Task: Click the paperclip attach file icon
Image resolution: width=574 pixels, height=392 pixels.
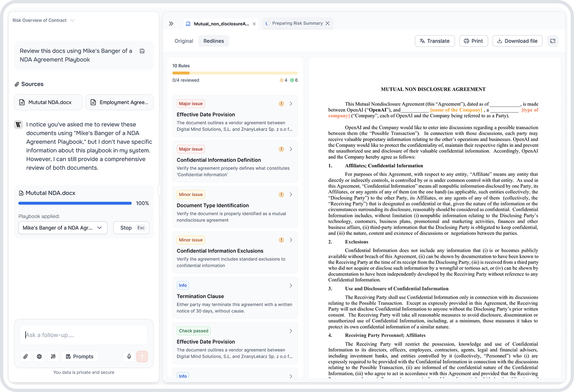Action: [26, 356]
